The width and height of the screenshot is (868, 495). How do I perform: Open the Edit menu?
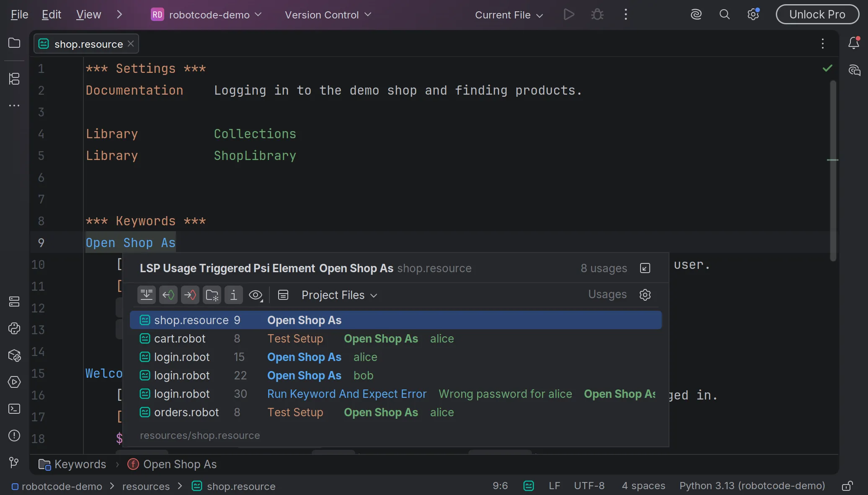(x=52, y=15)
